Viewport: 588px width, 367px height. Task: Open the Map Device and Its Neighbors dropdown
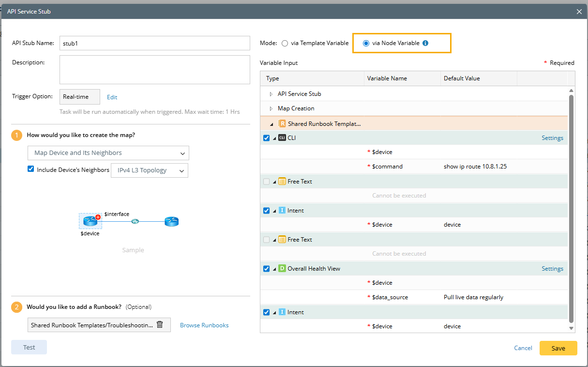point(108,153)
